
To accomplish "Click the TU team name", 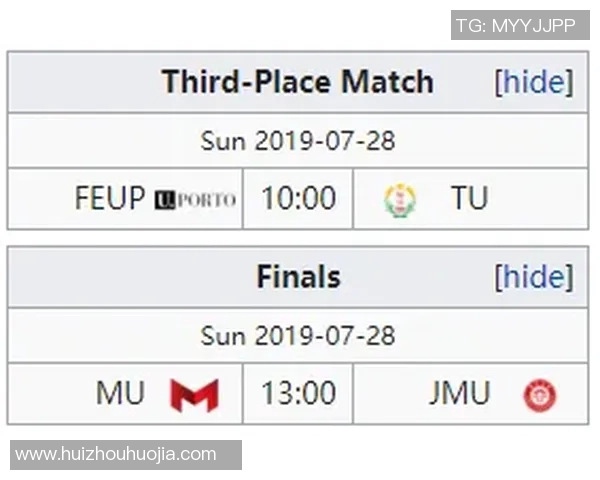I will (468, 199).
